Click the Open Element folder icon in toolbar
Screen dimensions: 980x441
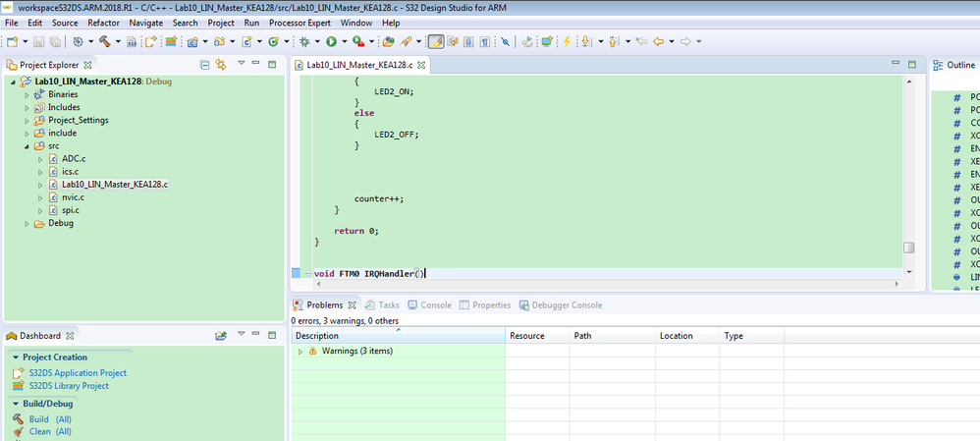click(388, 41)
